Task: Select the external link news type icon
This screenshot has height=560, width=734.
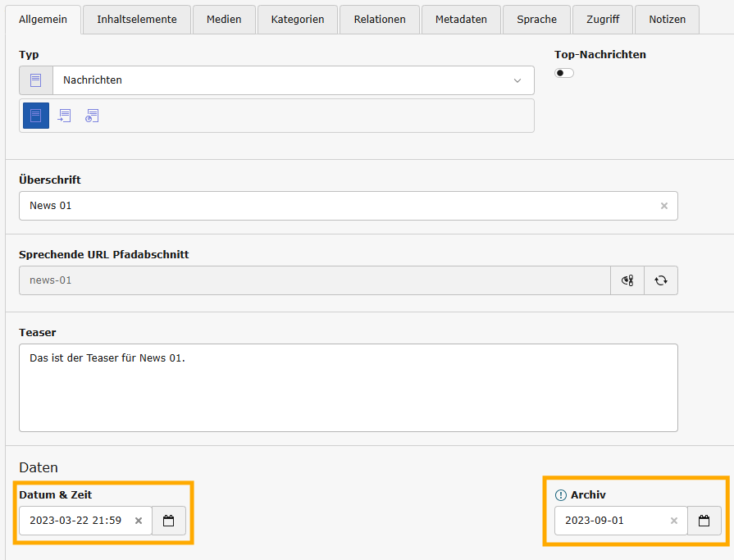Action: tap(92, 116)
